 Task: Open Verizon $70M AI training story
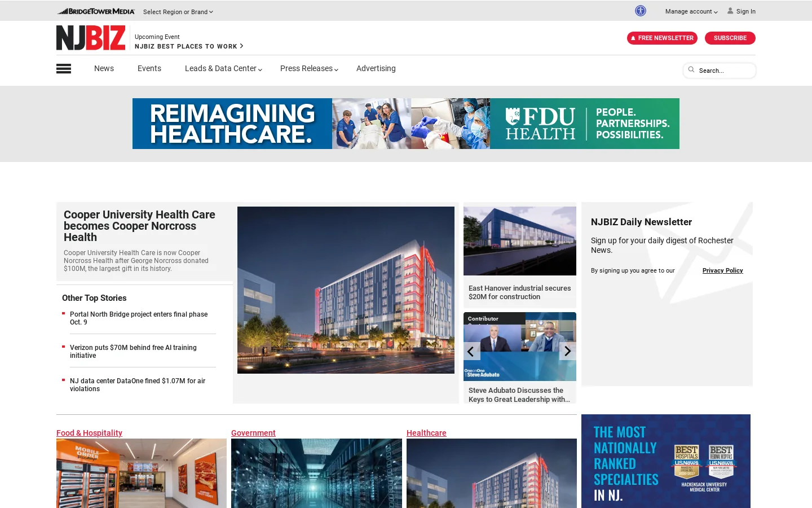click(x=133, y=352)
